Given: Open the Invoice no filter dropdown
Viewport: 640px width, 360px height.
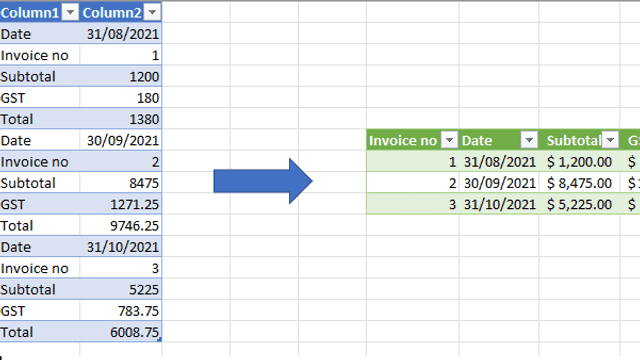Looking at the screenshot, I should pyautogui.click(x=449, y=140).
